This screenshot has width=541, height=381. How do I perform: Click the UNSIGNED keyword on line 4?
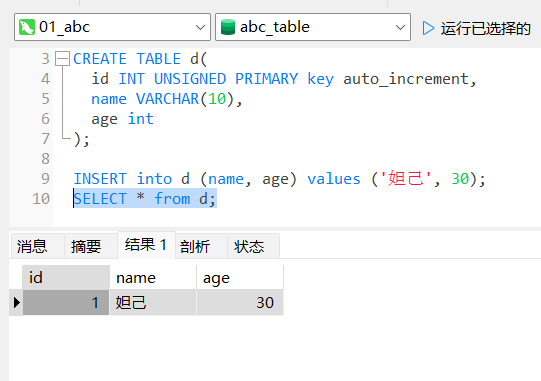point(190,79)
